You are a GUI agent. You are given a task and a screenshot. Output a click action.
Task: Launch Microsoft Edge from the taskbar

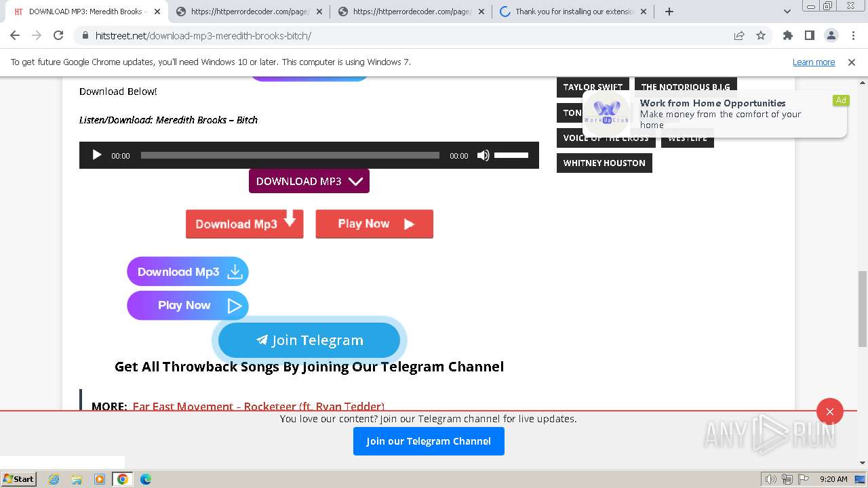(146, 479)
